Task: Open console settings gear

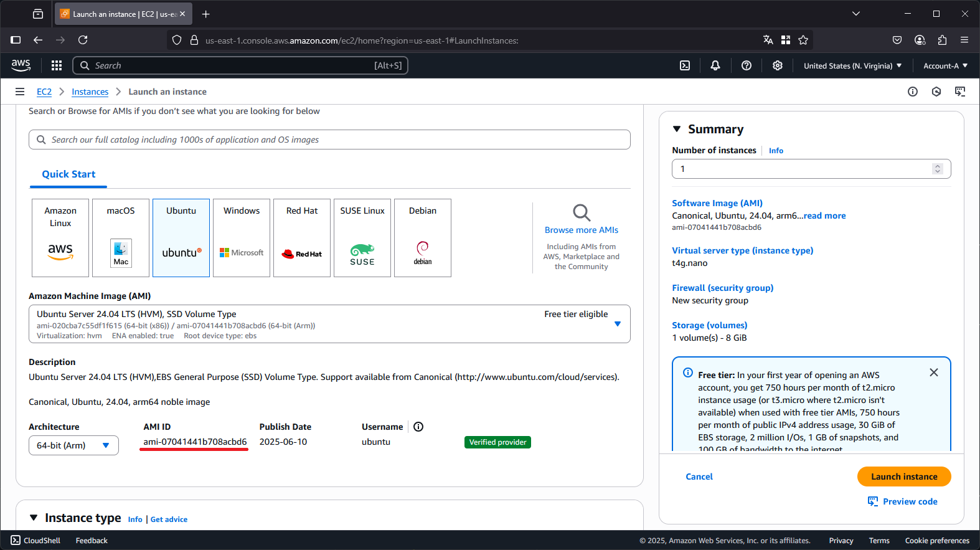Action: 778,65
